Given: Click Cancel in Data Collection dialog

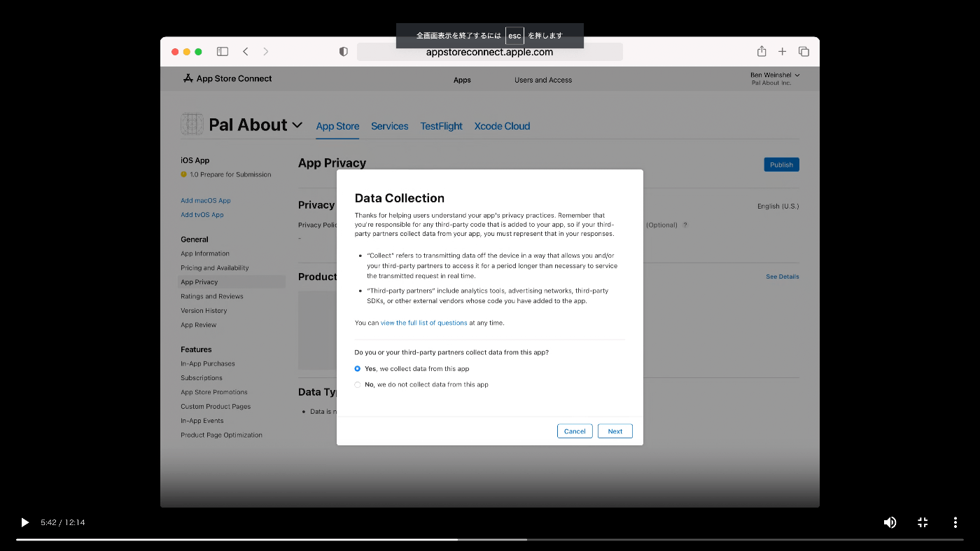Looking at the screenshot, I should click(x=575, y=431).
